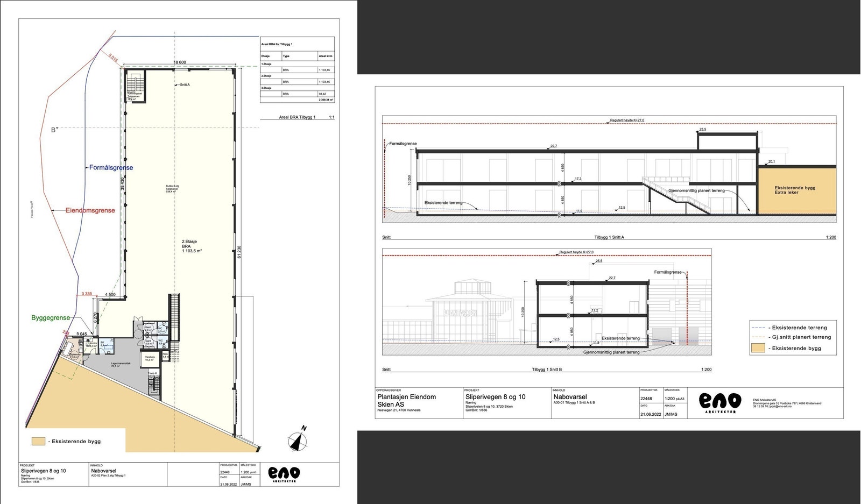Click the Varehøls 10,2 m² room label
This screenshot has width=861, height=504.
click(150, 358)
